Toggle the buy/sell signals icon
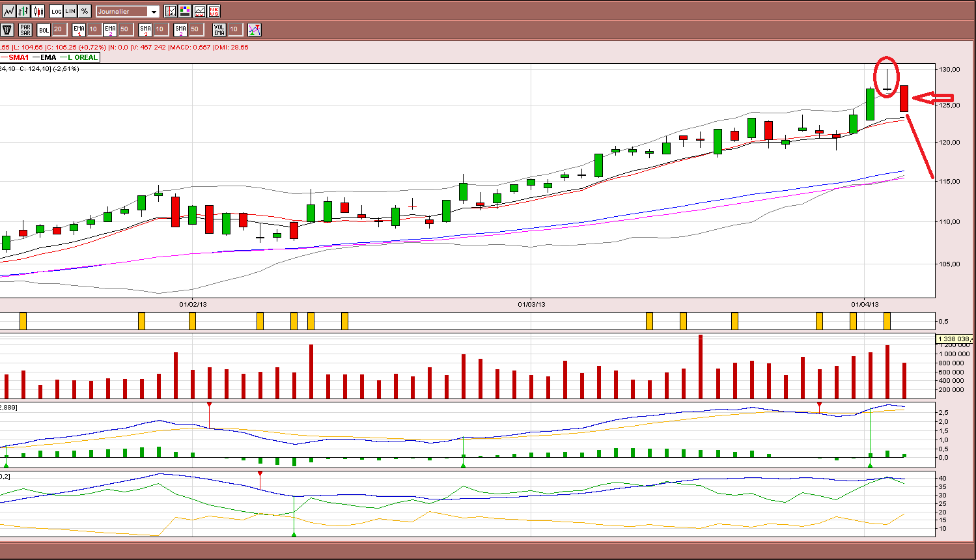This screenshot has height=560, width=976. click(255, 30)
